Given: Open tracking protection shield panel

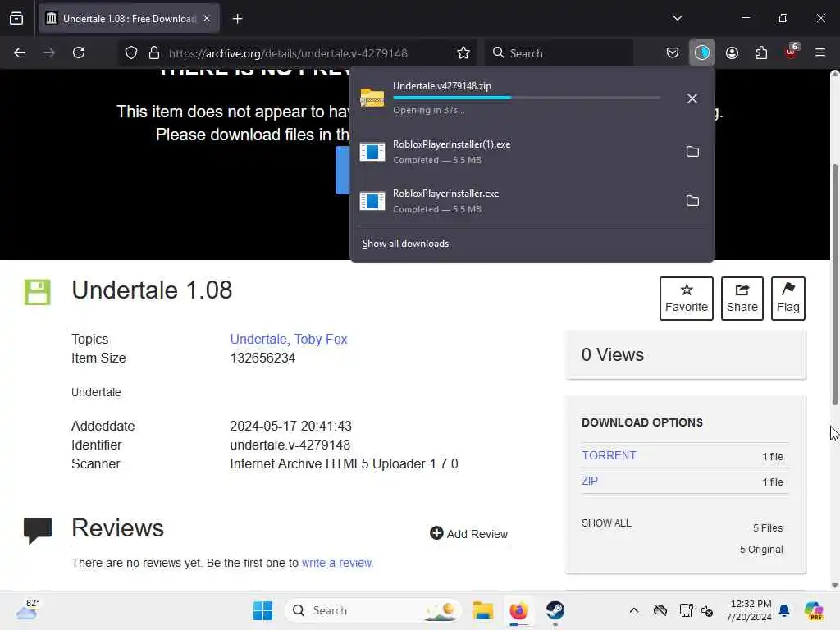Looking at the screenshot, I should click(131, 52).
